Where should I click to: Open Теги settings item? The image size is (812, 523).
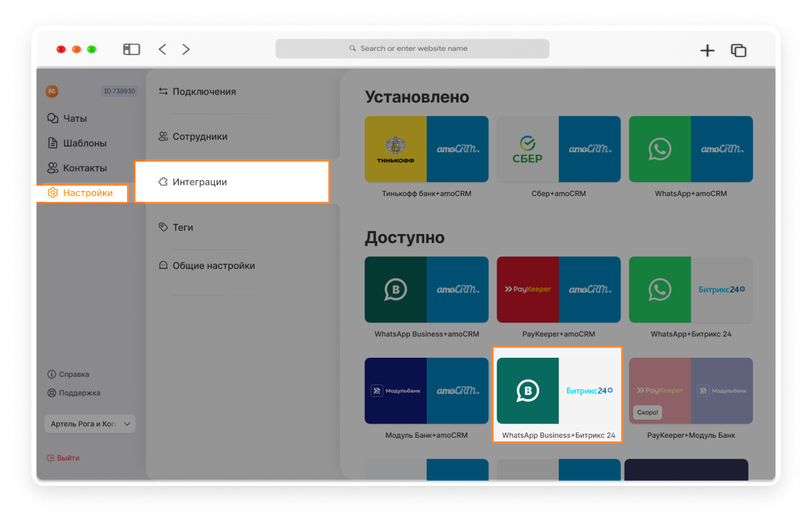(x=176, y=228)
